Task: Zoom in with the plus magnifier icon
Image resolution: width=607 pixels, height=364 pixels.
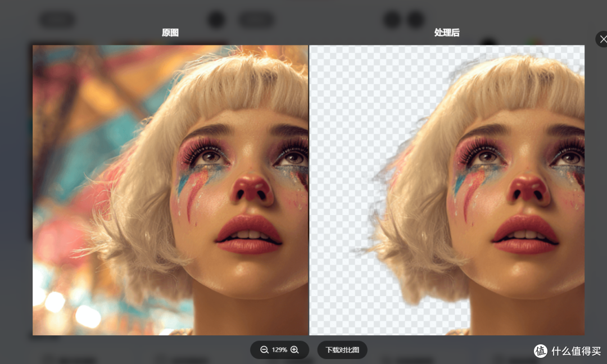Action: coord(295,350)
